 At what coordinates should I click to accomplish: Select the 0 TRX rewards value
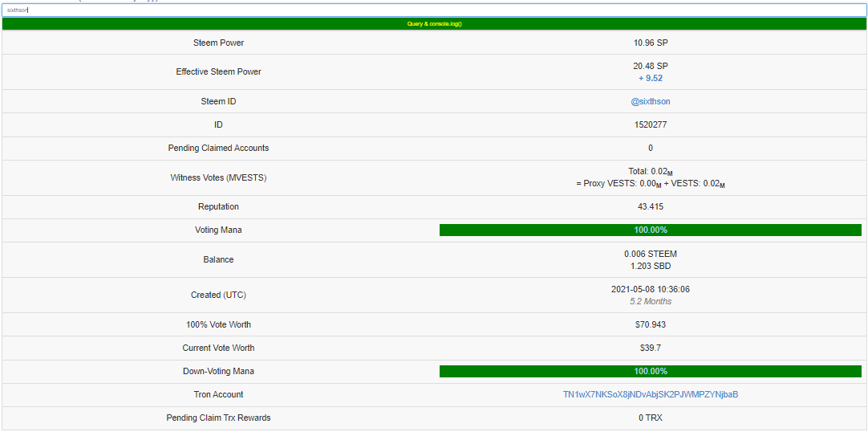tap(651, 418)
